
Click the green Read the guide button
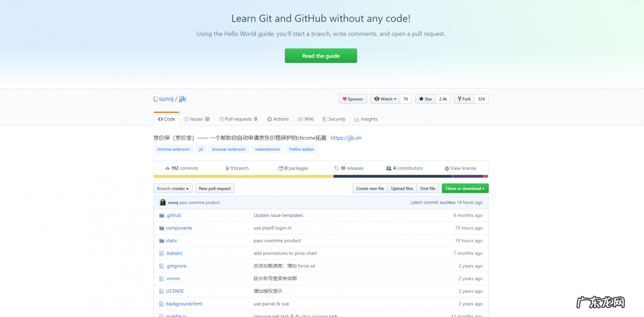pyautogui.click(x=321, y=56)
